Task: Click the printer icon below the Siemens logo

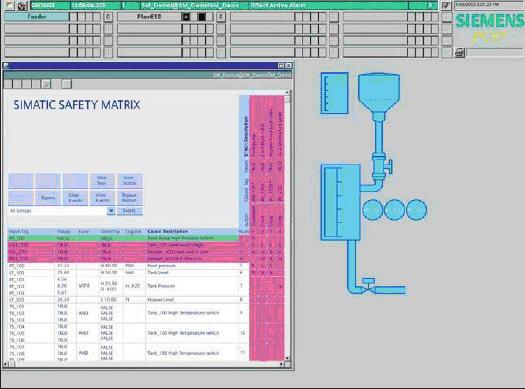Action: (x=460, y=53)
